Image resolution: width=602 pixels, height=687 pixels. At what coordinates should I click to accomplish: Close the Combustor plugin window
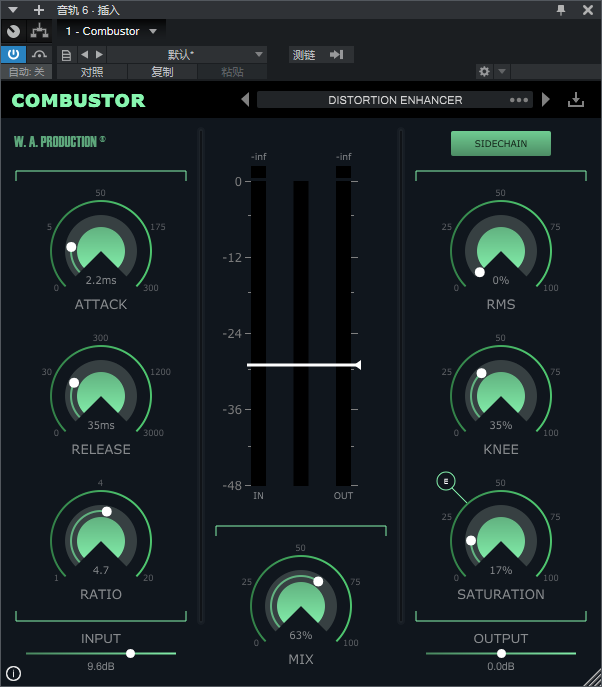(588, 10)
